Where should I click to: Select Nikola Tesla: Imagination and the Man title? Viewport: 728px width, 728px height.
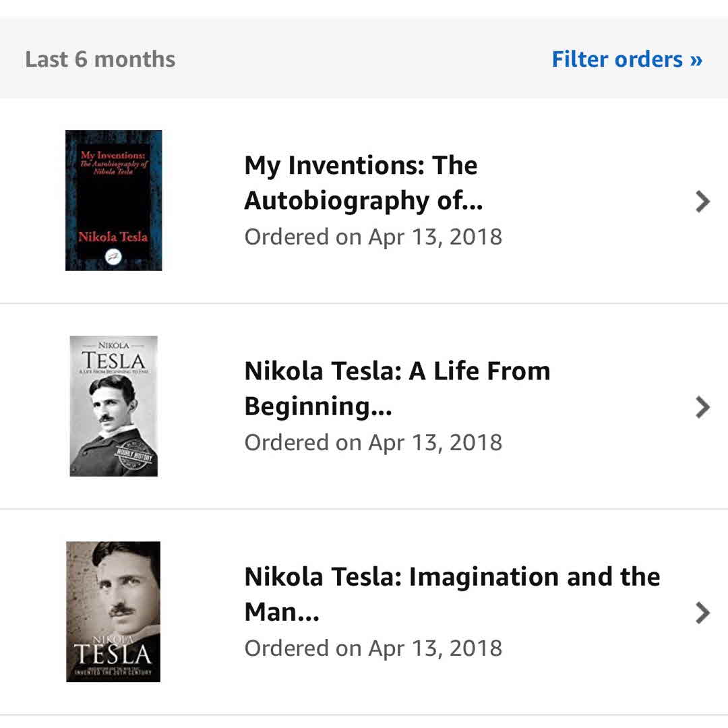pyautogui.click(x=452, y=594)
